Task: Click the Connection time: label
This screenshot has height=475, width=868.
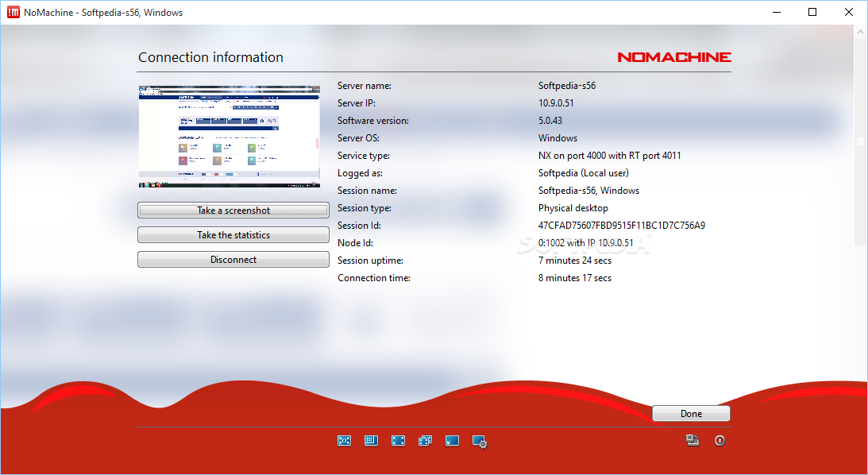Action: point(374,278)
